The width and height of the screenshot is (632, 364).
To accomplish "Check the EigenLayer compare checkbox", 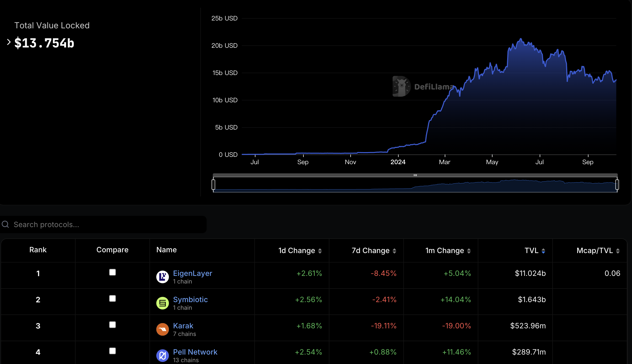I will [113, 272].
